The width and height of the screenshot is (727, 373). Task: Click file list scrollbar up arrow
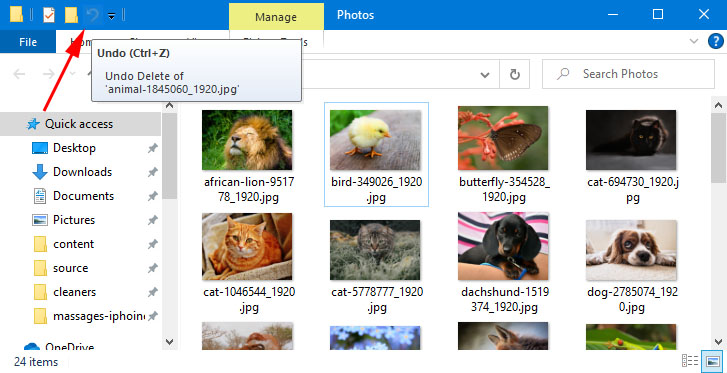718,105
